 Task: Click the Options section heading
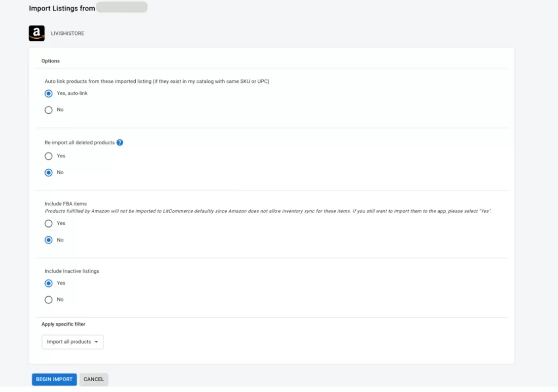tap(51, 61)
